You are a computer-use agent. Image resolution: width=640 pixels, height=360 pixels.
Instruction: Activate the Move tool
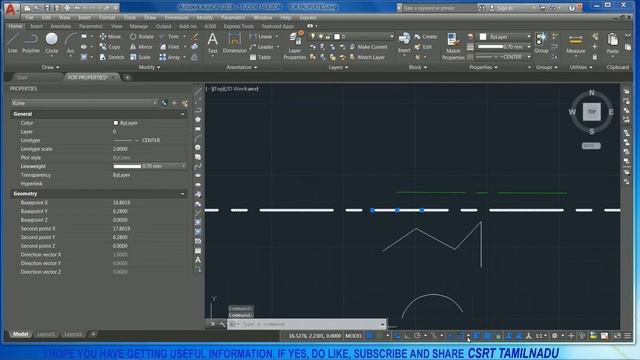(x=110, y=36)
